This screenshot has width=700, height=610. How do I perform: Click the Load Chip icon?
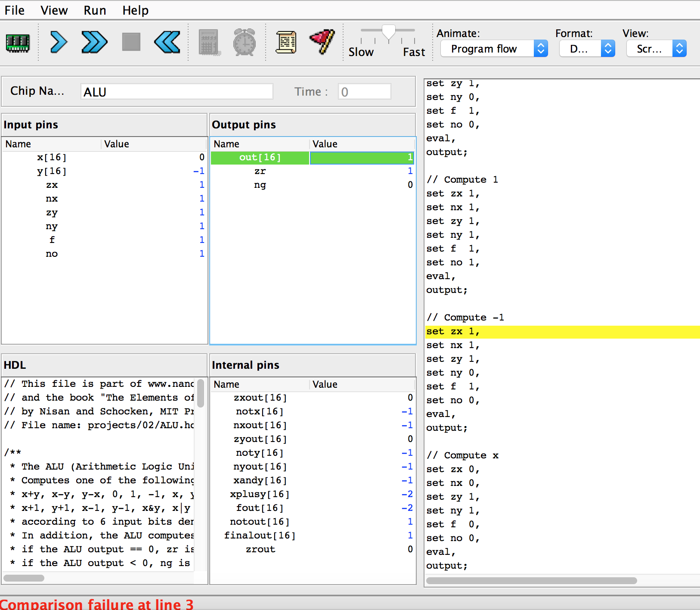click(18, 43)
